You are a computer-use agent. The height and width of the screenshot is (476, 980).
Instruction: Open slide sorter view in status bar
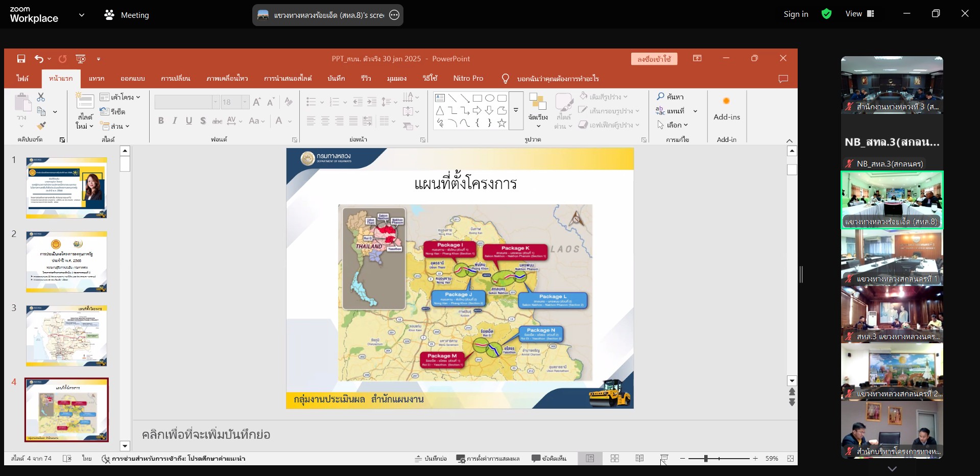[615, 459]
